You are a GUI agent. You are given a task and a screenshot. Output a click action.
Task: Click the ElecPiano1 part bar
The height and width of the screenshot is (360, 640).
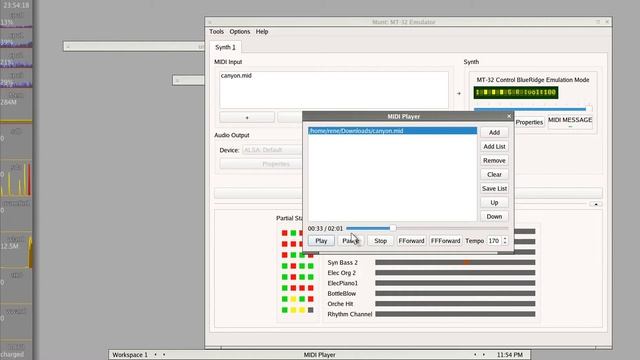[x=455, y=283]
